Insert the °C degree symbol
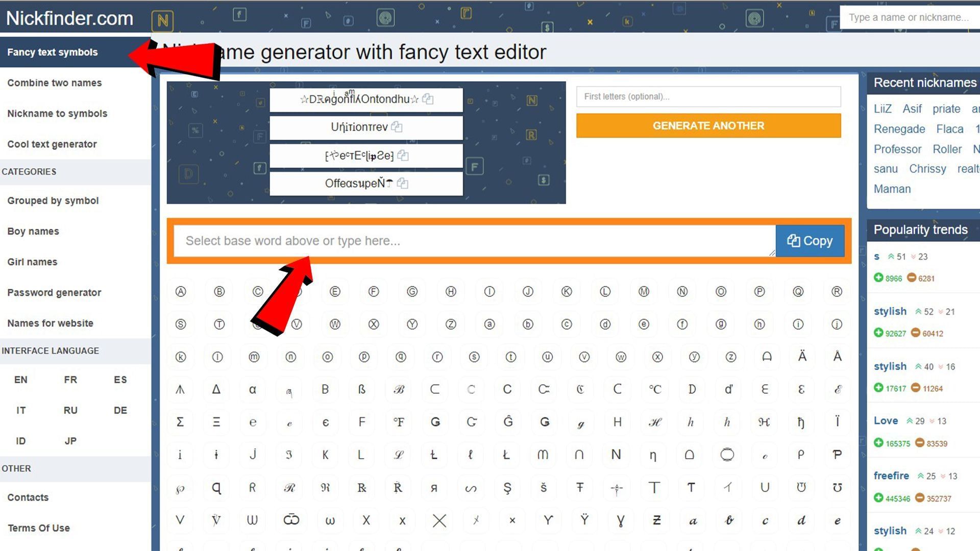 [x=655, y=389]
